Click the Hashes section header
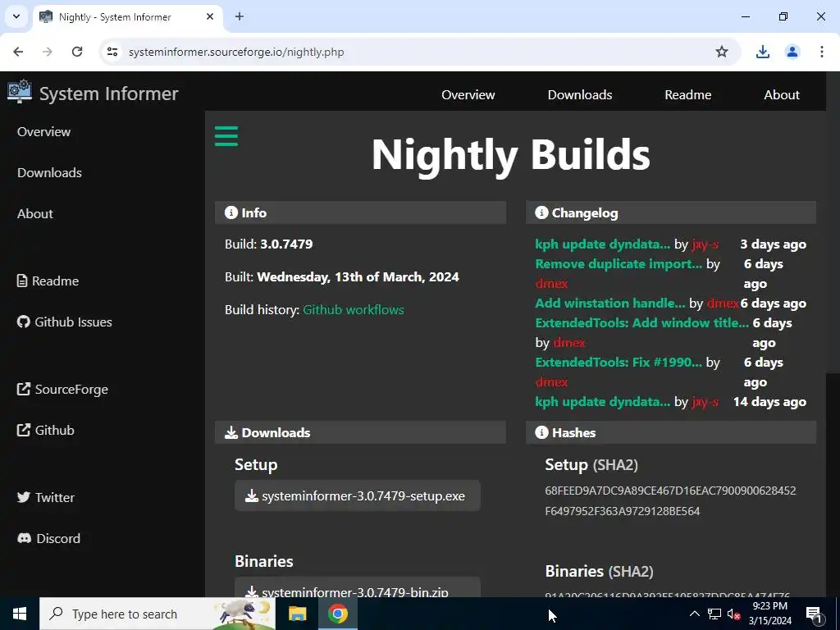The width and height of the screenshot is (840, 630). [671, 432]
